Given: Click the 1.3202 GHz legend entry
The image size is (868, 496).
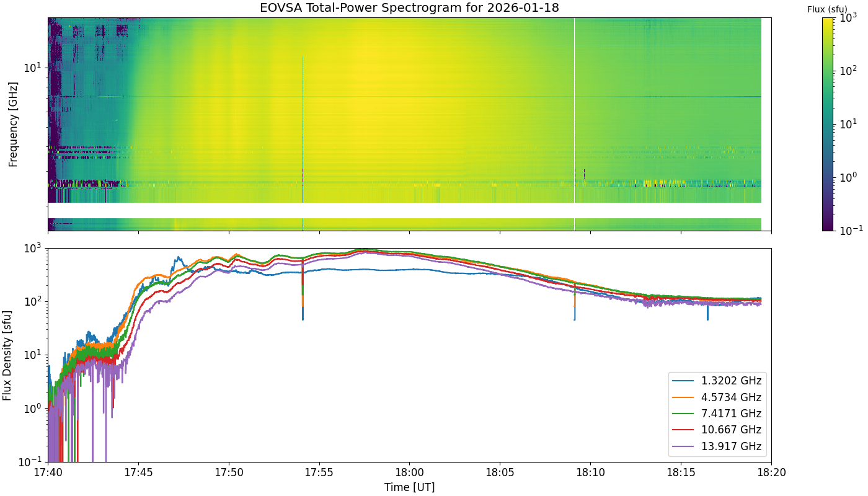Looking at the screenshot, I should [718, 380].
